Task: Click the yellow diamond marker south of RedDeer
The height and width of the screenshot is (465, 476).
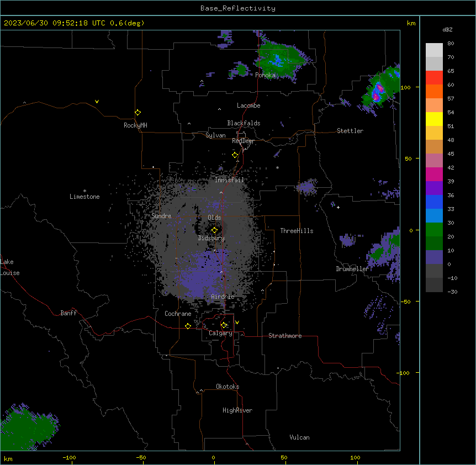Action: (x=235, y=155)
